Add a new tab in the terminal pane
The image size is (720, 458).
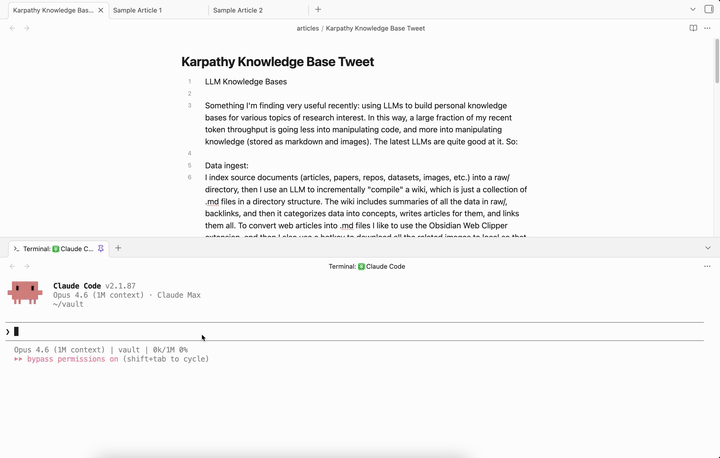pos(118,248)
